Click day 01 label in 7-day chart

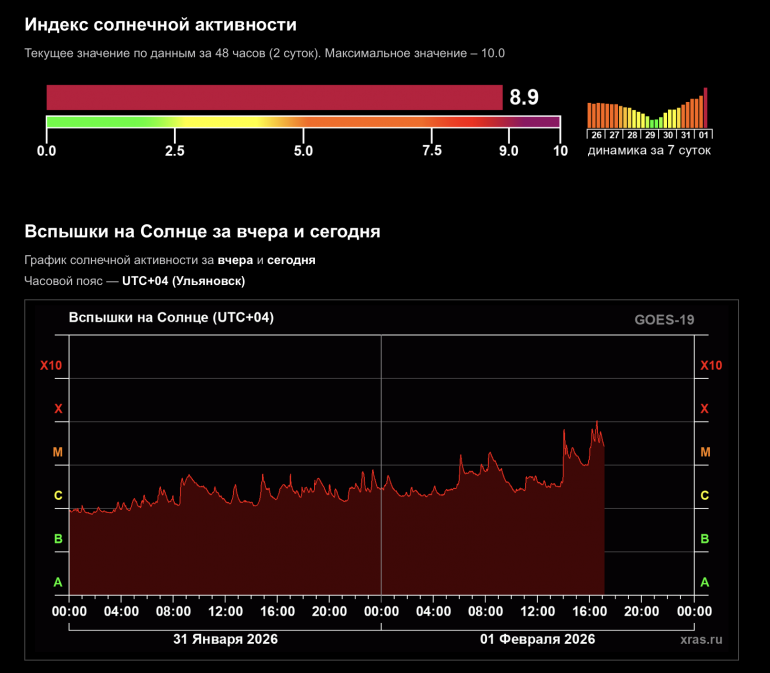[704, 134]
